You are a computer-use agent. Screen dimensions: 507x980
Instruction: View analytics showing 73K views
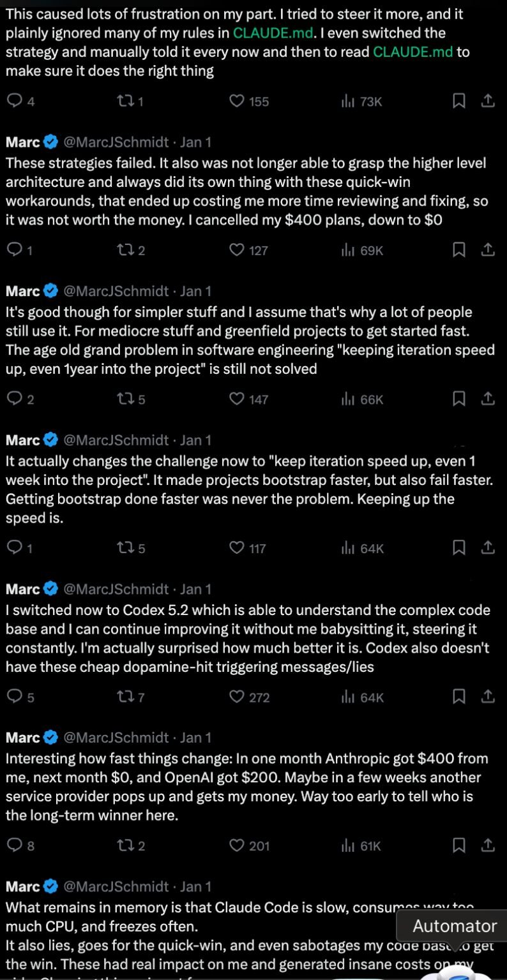[361, 101]
